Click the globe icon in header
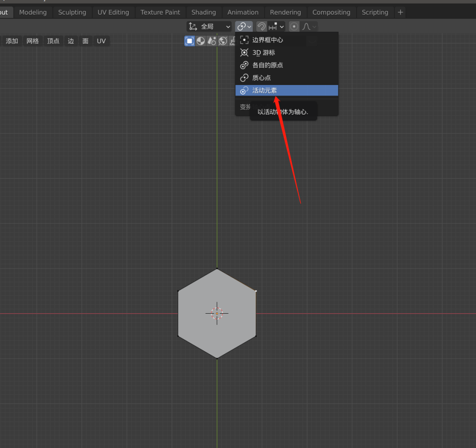476x448 pixels. pos(223,41)
